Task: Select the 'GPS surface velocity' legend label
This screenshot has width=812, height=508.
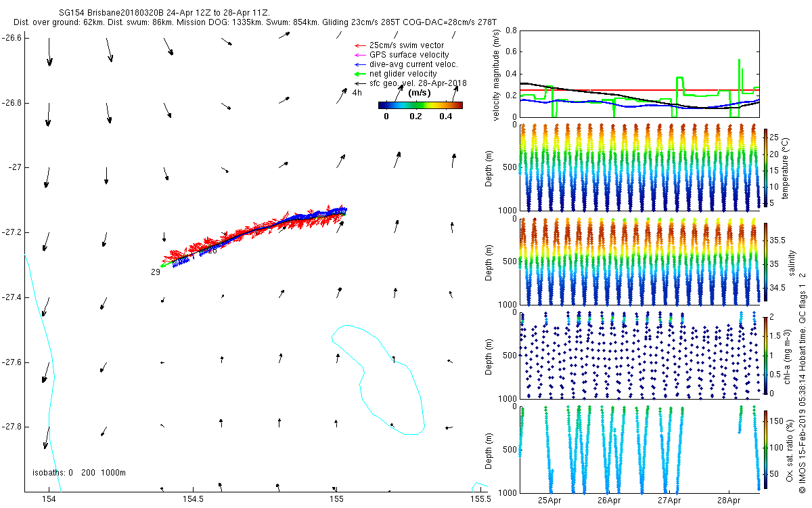Action: pos(409,55)
